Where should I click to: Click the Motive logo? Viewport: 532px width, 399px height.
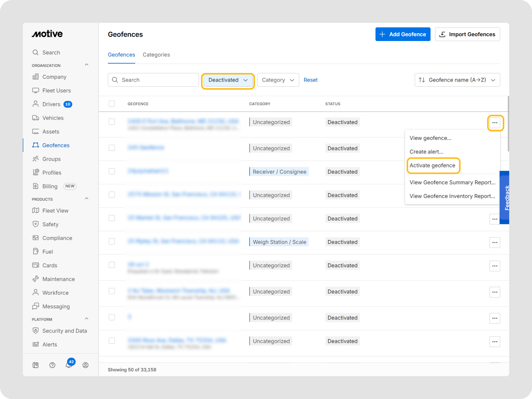coord(47,34)
